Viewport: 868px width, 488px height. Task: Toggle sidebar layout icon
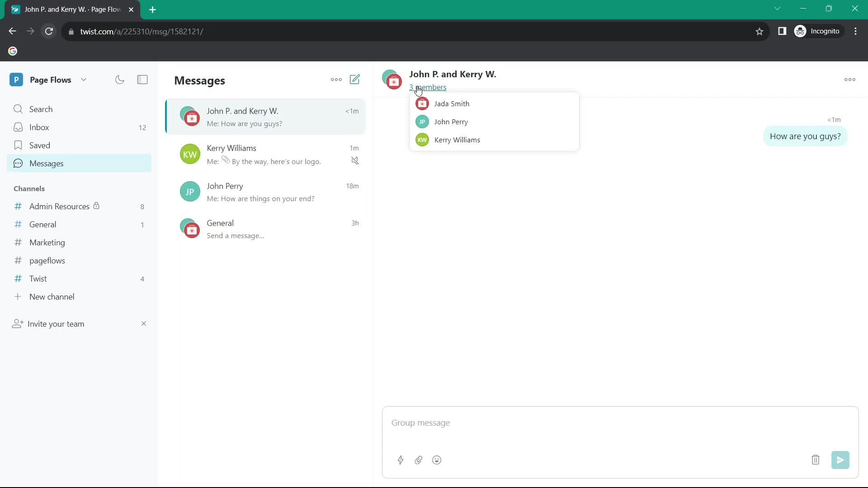coord(142,79)
